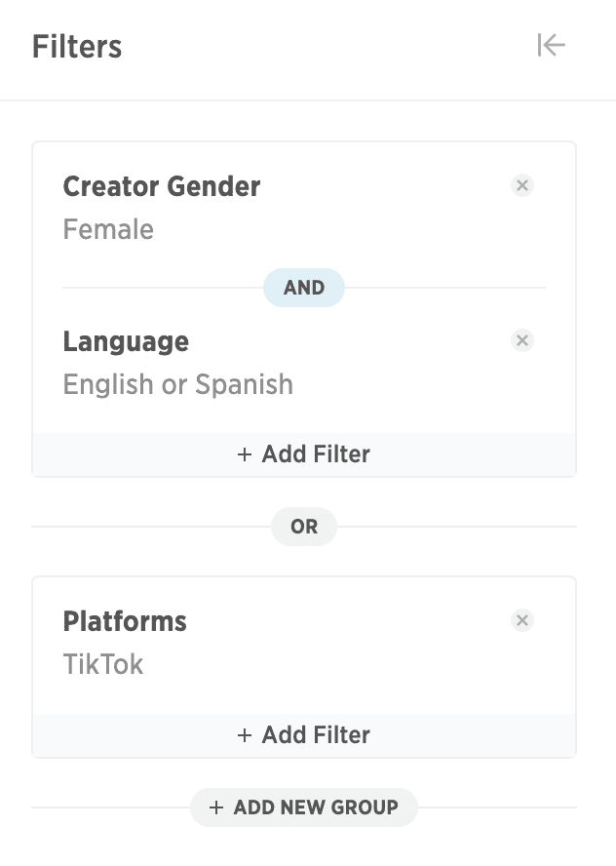Toggle the OR operator between groups
The image size is (616, 866).
coord(304,527)
